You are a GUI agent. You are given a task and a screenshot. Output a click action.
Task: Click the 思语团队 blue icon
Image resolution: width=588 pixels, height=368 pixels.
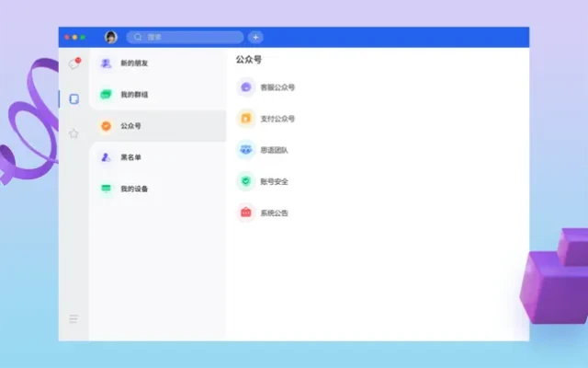[245, 150]
